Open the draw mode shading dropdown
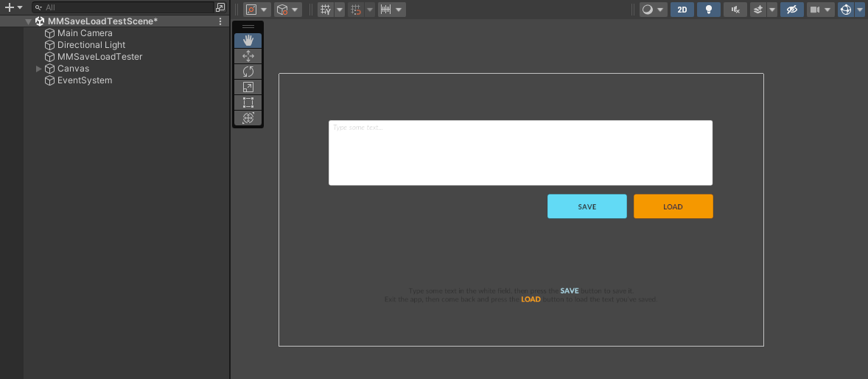868x379 pixels. pyautogui.click(x=651, y=10)
